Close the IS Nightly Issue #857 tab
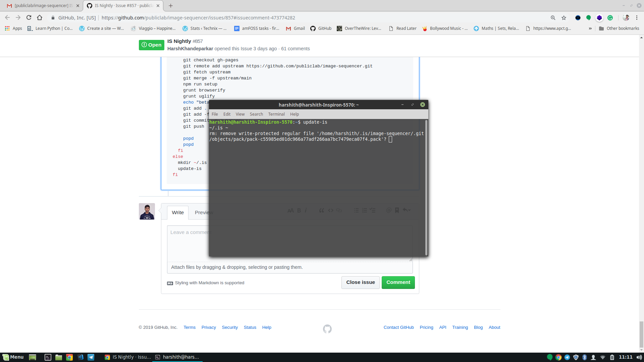Screen dimensions: 644x362 pos(158,6)
